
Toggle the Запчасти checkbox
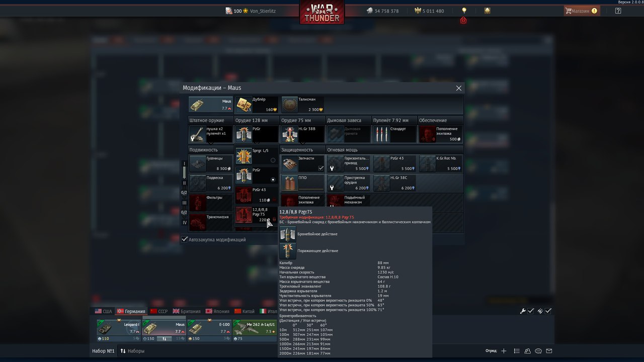click(320, 168)
